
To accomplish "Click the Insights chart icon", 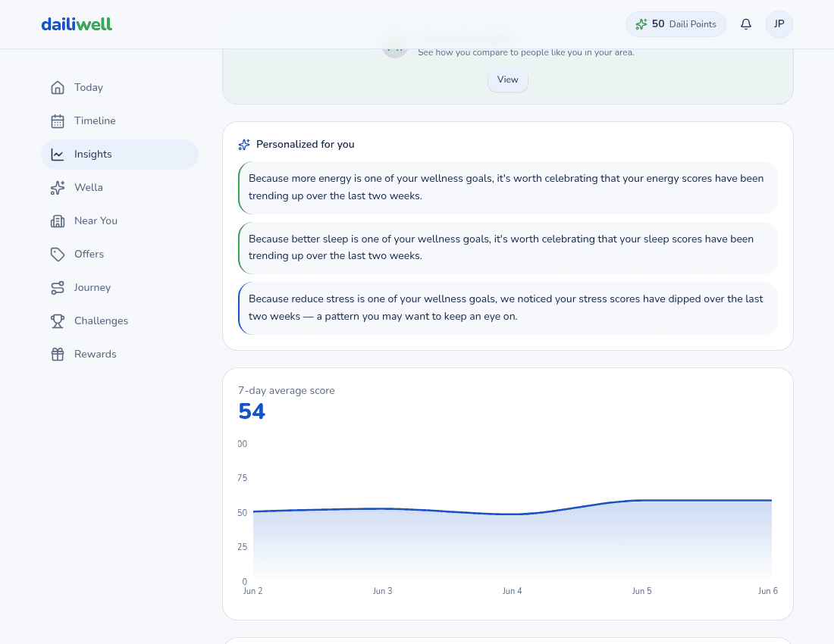I will (x=58, y=154).
